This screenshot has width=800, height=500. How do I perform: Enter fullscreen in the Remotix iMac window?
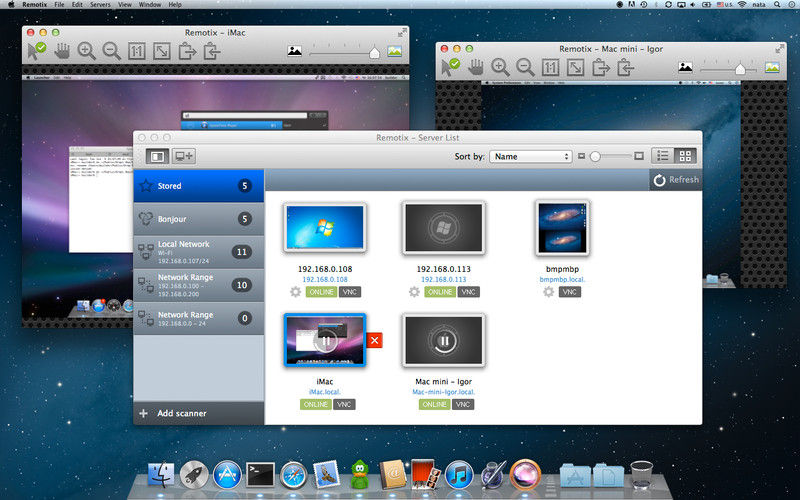click(402, 33)
